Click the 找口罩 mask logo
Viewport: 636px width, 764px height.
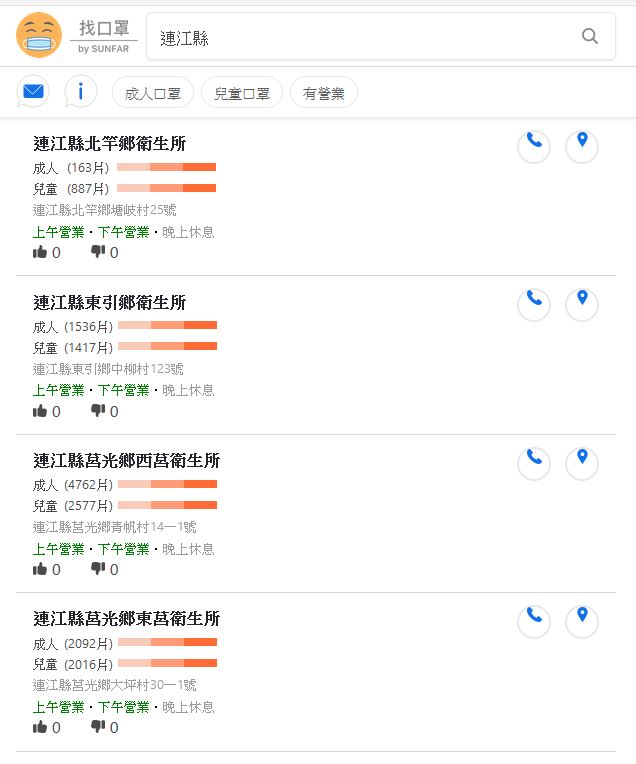pyautogui.click(x=40, y=36)
